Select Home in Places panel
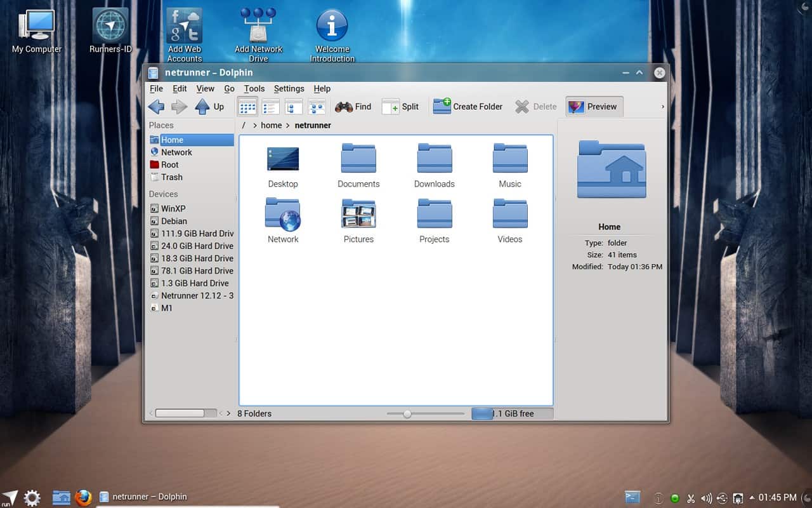The height and width of the screenshot is (508, 812). coord(191,140)
